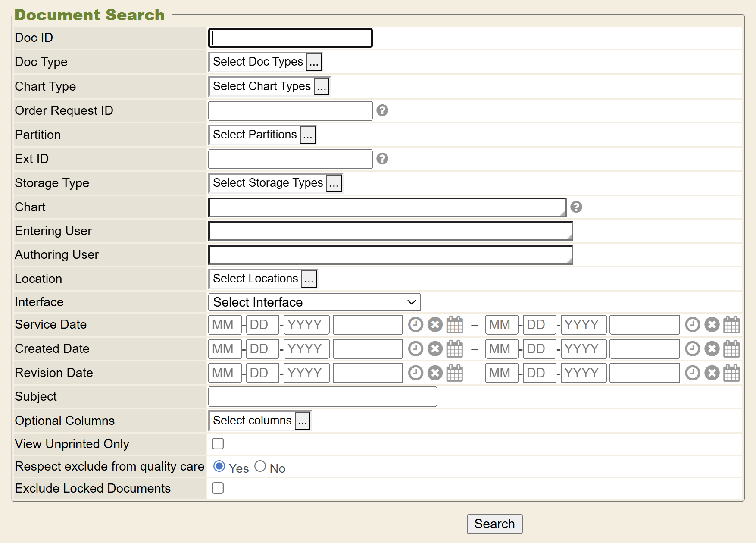The height and width of the screenshot is (543, 756).
Task: Open calendar picker for Revision Date end
Action: tap(731, 373)
